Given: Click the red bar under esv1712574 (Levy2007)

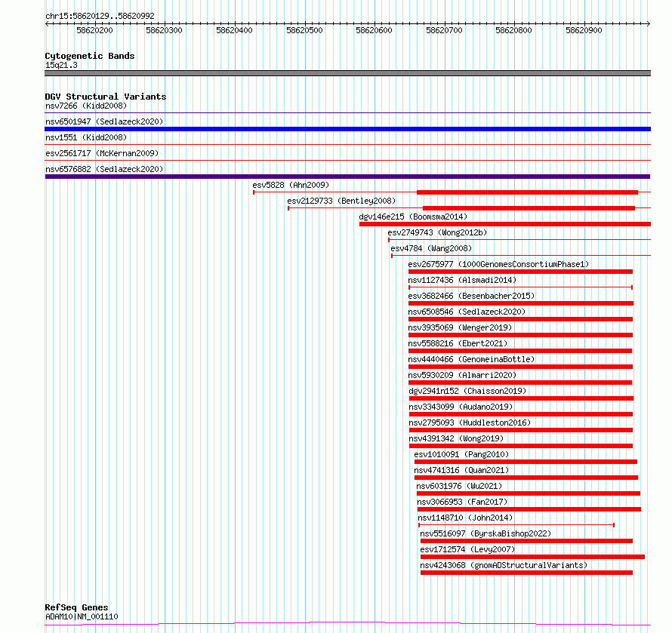Looking at the screenshot, I should 533,557.
